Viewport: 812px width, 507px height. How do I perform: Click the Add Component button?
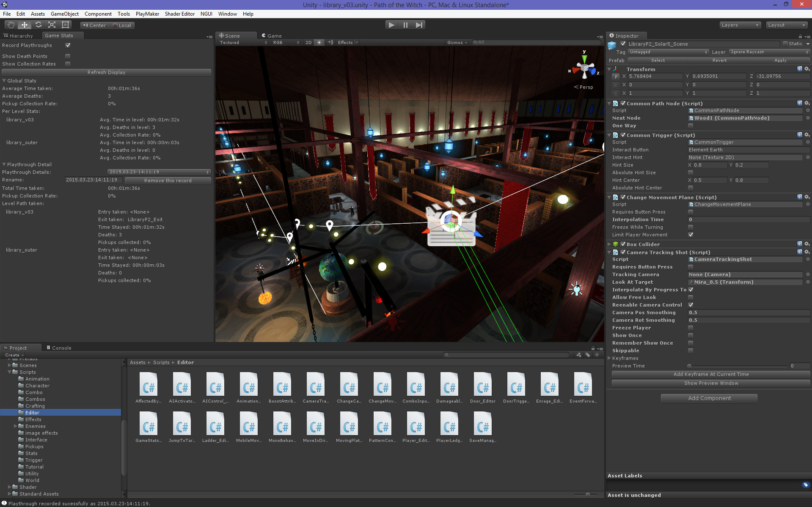coord(709,398)
